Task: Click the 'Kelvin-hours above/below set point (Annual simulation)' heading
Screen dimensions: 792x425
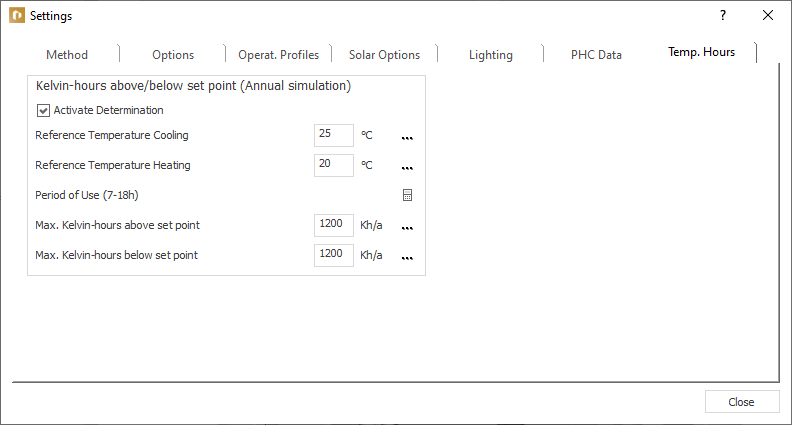Action: 193,85
